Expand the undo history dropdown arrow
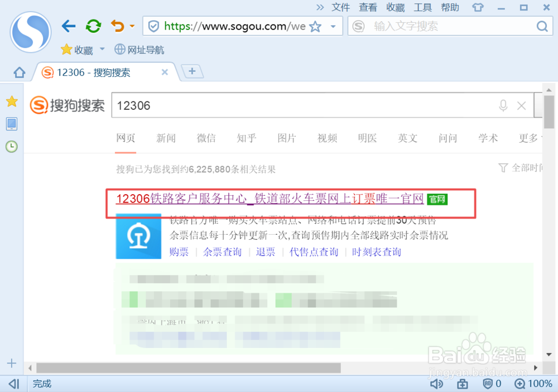Image resolution: width=558 pixels, height=392 pixels. (132, 26)
